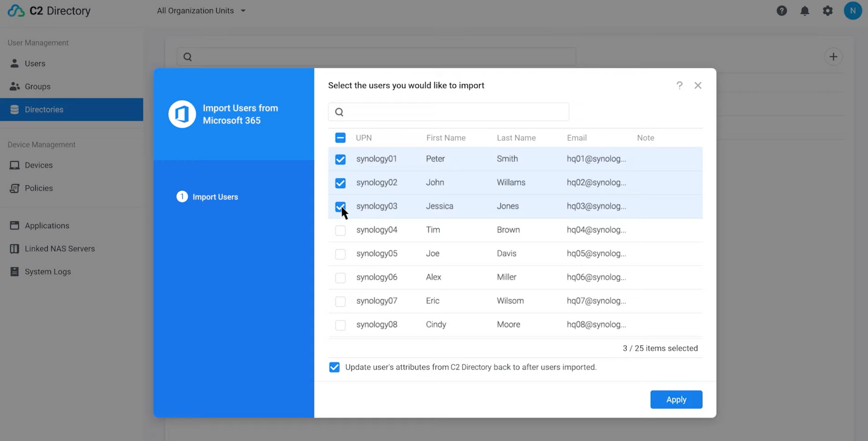
Task: Open the user avatar N menu
Action: [x=852, y=11]
